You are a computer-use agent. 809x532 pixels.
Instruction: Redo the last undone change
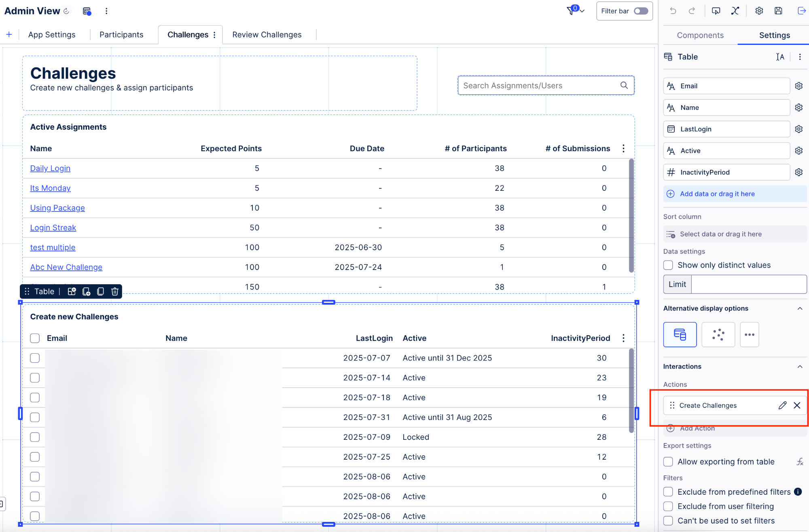(692, 11)
